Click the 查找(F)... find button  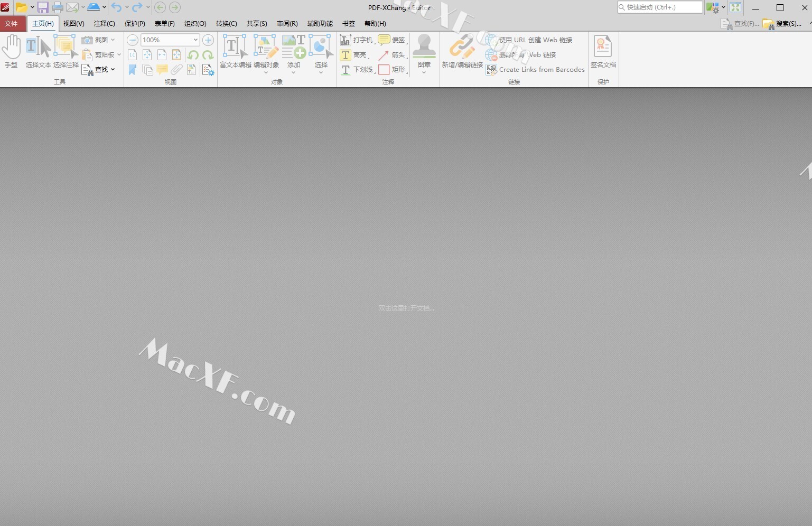click(740, 23)
